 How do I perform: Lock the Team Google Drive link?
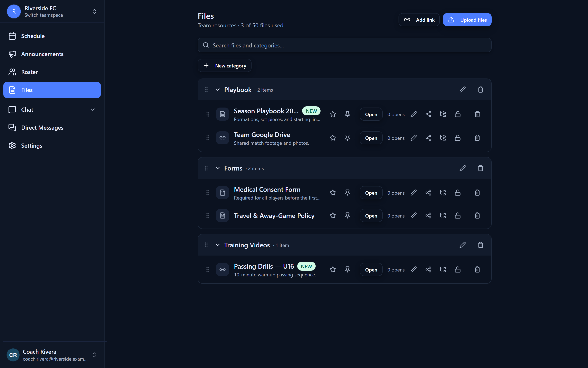458,138
